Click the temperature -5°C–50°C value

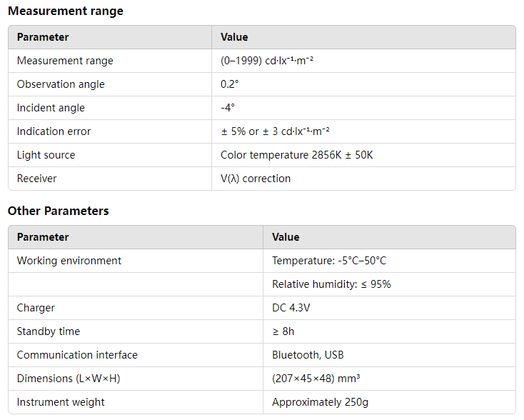(329, 261)
